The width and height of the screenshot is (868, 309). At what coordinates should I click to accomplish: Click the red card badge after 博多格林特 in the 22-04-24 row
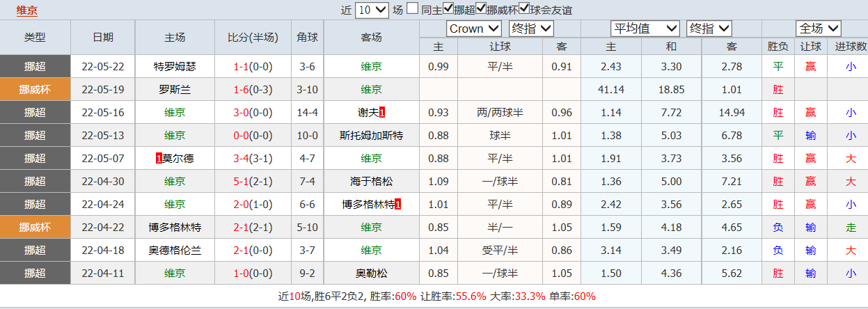(x=397, y=205)
